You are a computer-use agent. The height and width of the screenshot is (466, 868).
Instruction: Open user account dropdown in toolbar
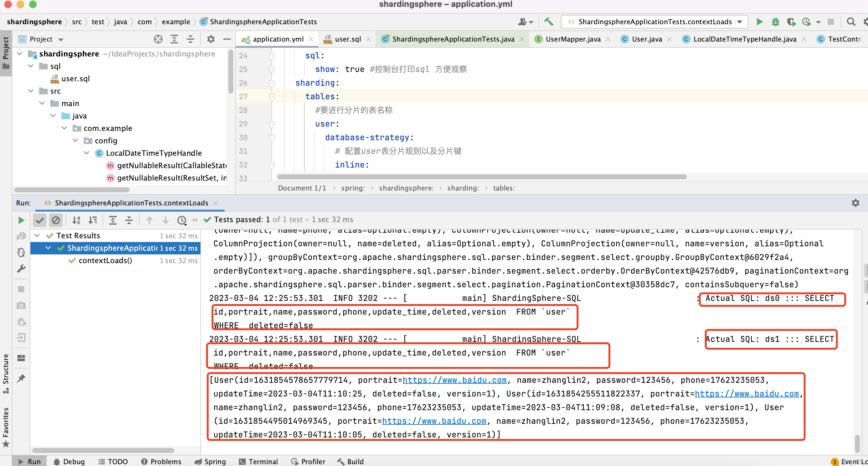[525, 22]
